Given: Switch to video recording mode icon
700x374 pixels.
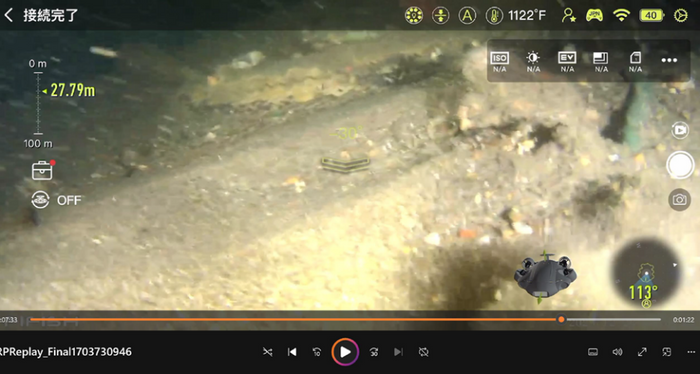Looking at the screenshot, I should 680,130.
